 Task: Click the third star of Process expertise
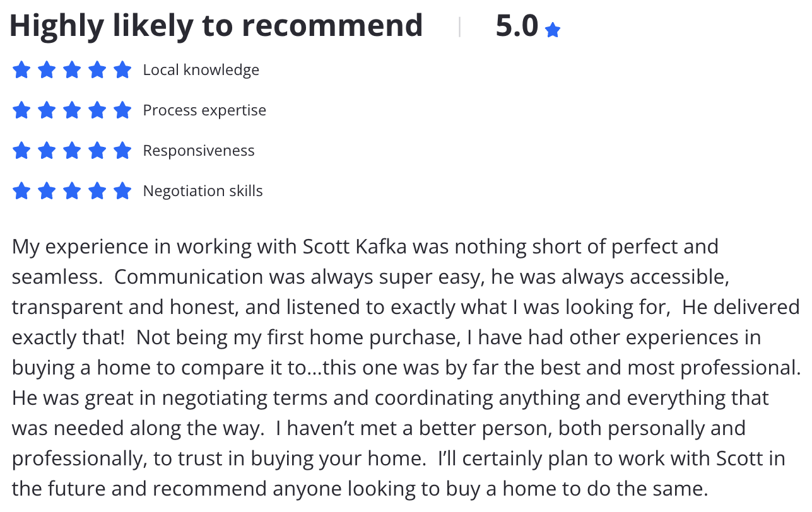(72, 110)
